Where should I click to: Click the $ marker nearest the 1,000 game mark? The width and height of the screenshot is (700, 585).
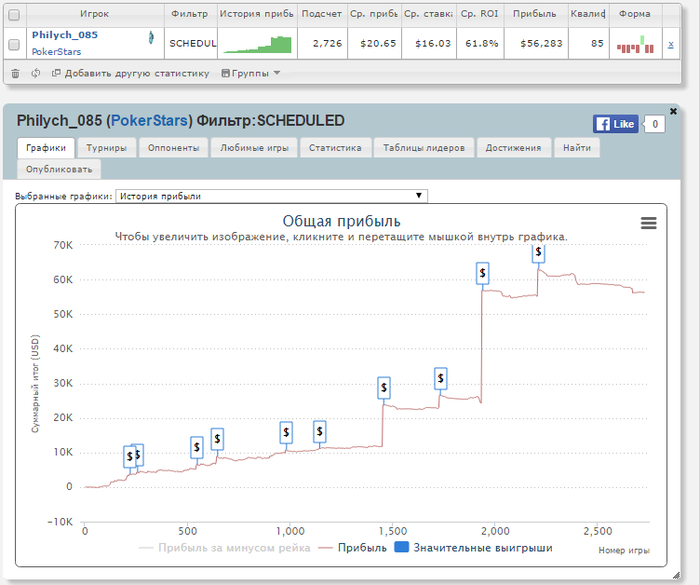click(286, 432)
